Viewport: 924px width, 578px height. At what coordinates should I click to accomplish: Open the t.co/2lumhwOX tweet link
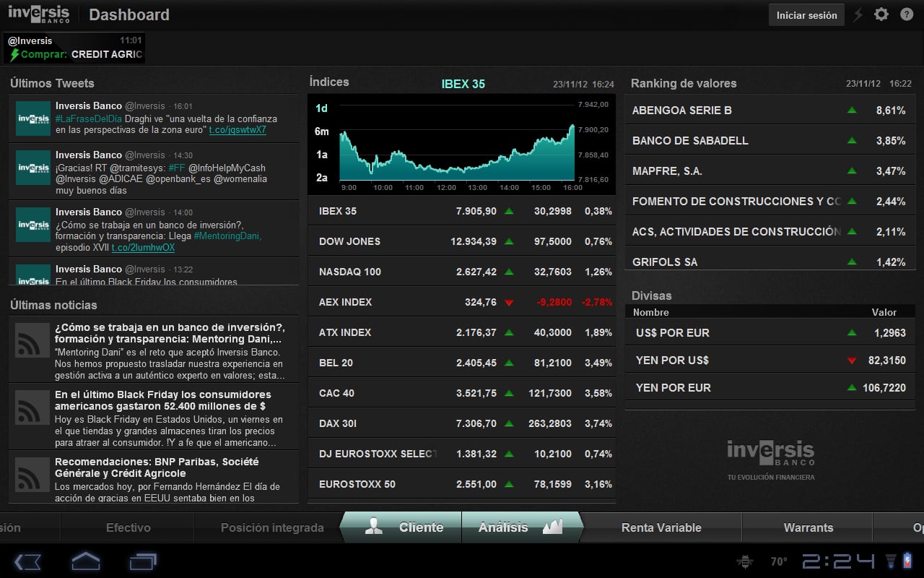pyautogui.click(x=143, y=247)
